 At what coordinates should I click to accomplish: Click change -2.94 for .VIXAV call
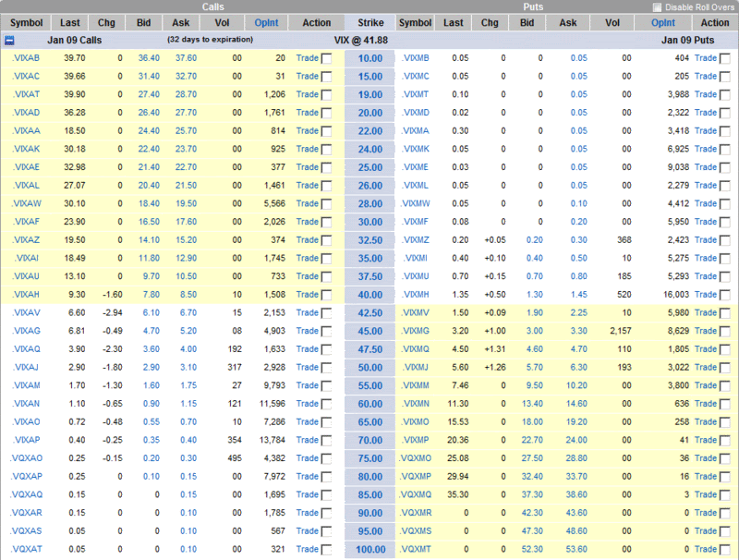tap(112, 312)
